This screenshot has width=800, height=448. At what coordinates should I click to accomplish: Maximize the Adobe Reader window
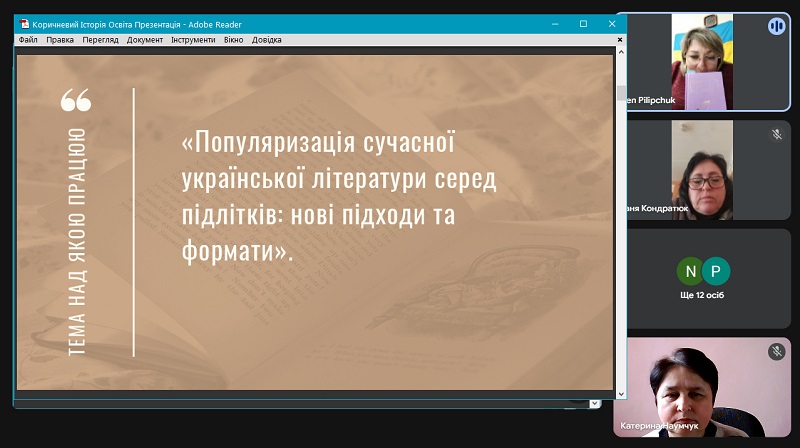click(583, 24)
